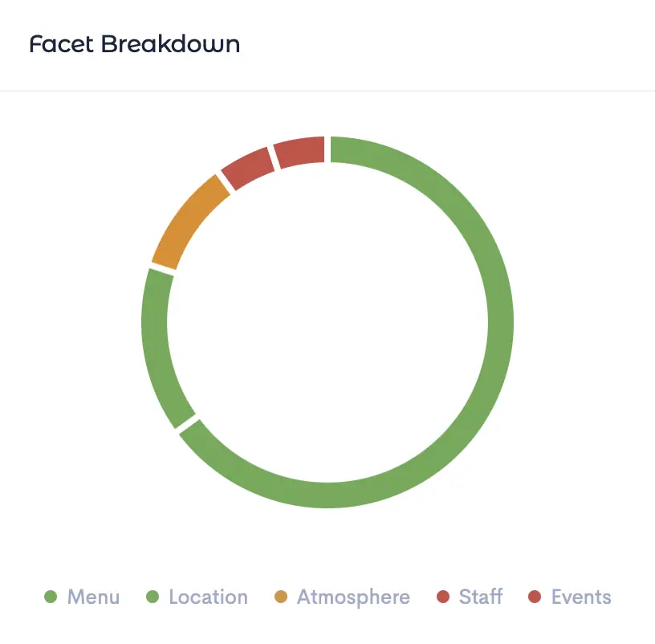
Task: Click the divider line below the heading
Action: (x=327, y=91)
